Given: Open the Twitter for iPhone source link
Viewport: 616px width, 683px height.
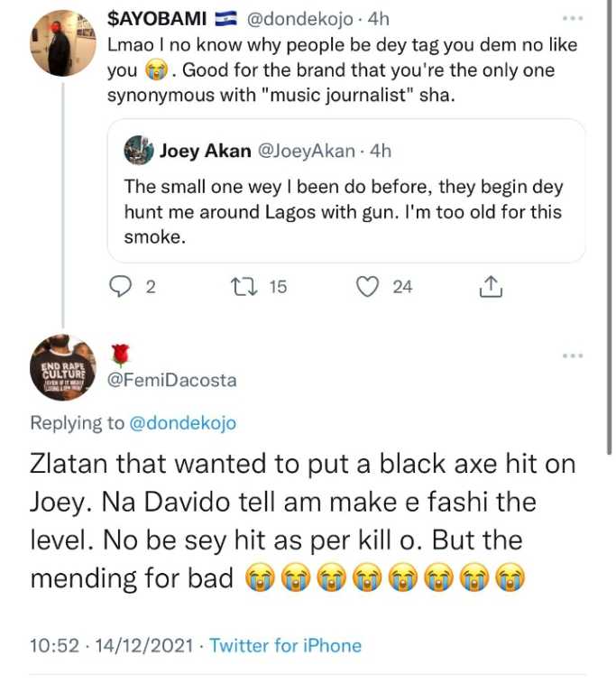Looking at the screenshot, I should coord(285,646).
